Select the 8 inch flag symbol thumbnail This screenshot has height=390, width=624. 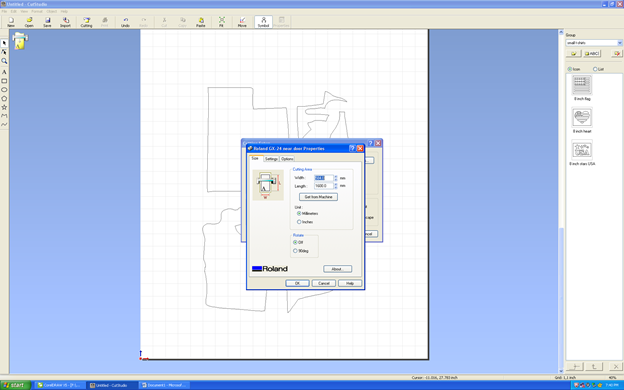(582, 84)
